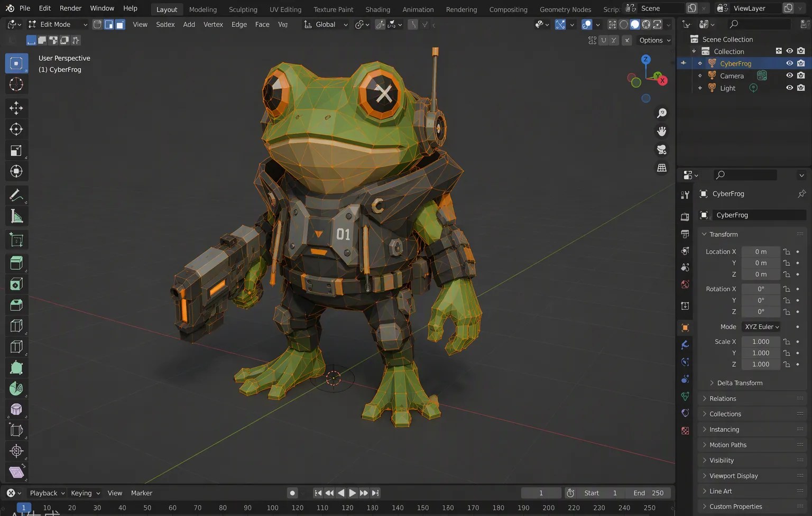Switch to the Modeling workspace tab
Screen dimensions: 812x516
(x=203, y=10)
